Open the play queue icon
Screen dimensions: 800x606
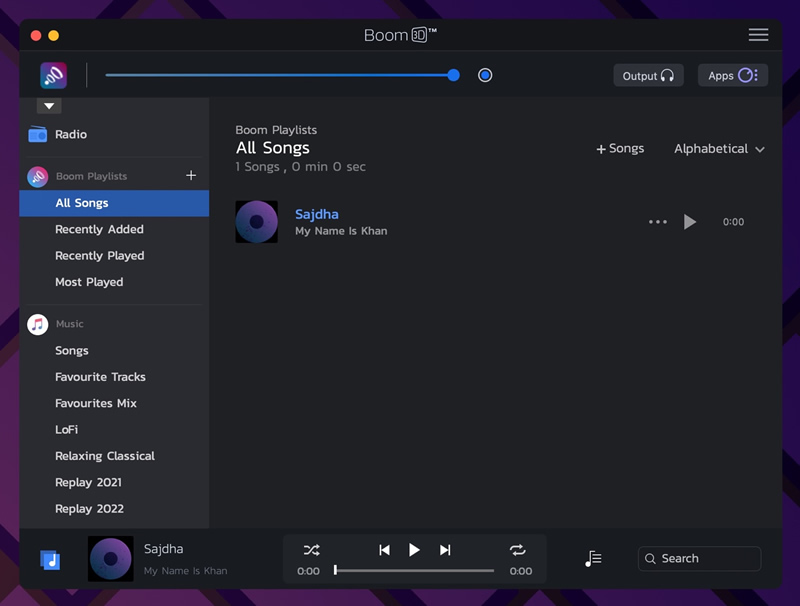593,559
